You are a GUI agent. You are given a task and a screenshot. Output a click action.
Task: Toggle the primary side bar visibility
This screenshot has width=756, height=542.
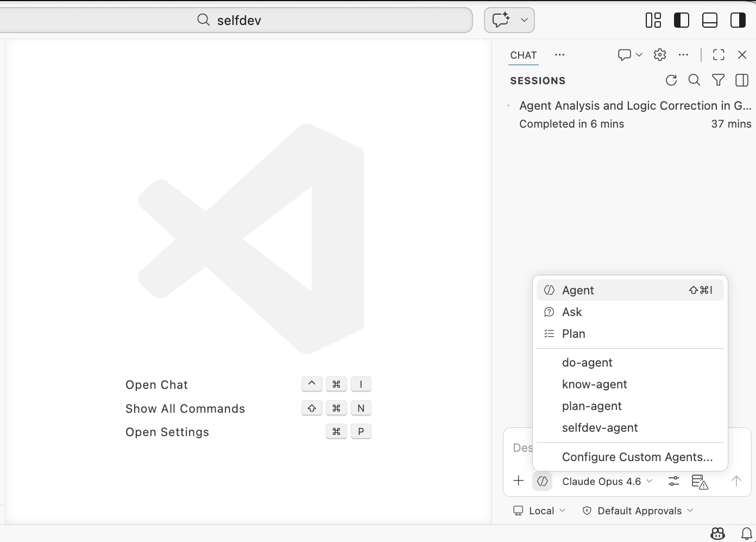pos(681,20)
